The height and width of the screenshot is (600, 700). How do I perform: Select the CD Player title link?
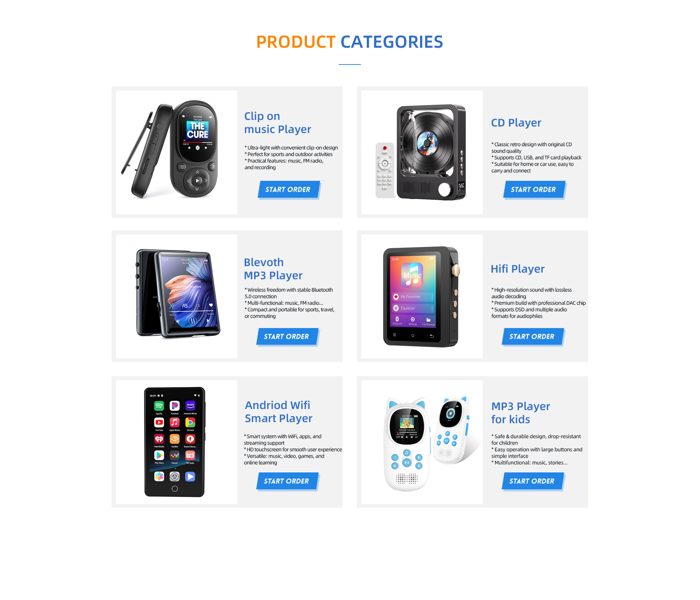pos(516,122)
